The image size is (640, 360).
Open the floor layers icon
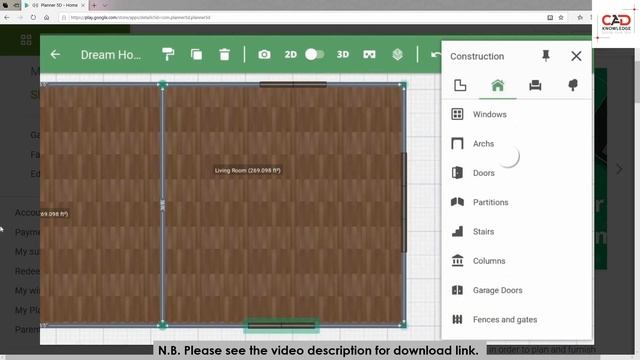coord(398,54)
